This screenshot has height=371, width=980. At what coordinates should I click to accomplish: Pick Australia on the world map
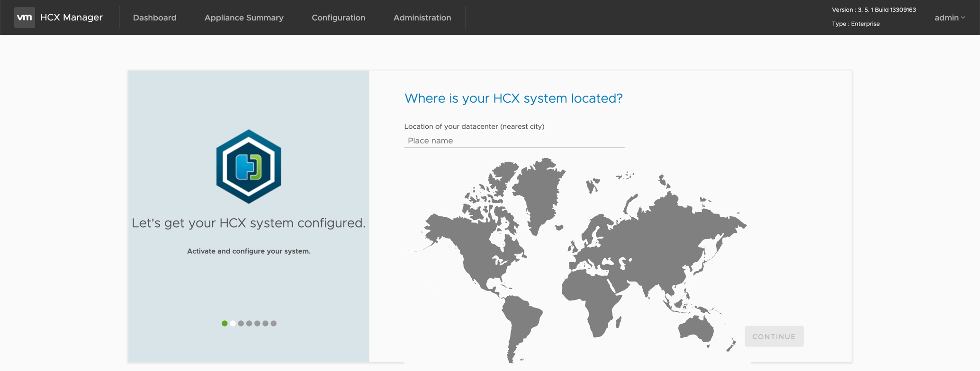[695, 328]
